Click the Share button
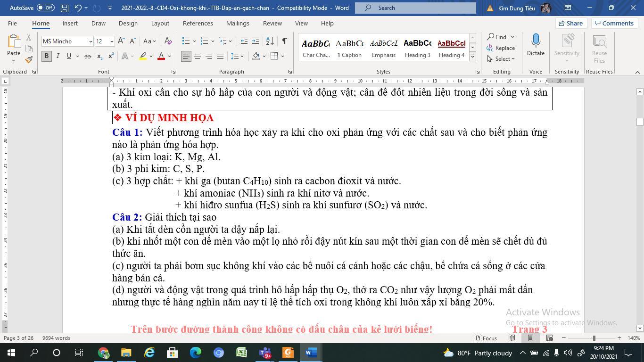The width and height of the screenshot is (644, 362). point(570,23)
